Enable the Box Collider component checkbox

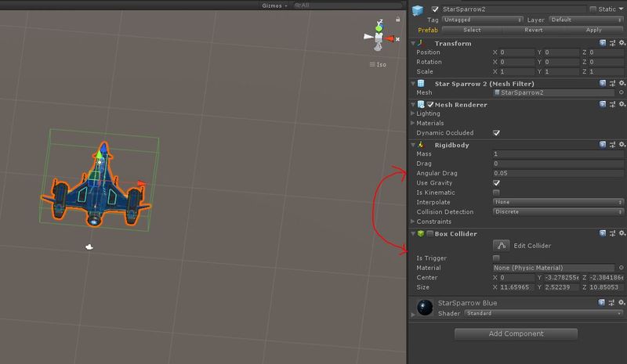(x=430, y=234)
